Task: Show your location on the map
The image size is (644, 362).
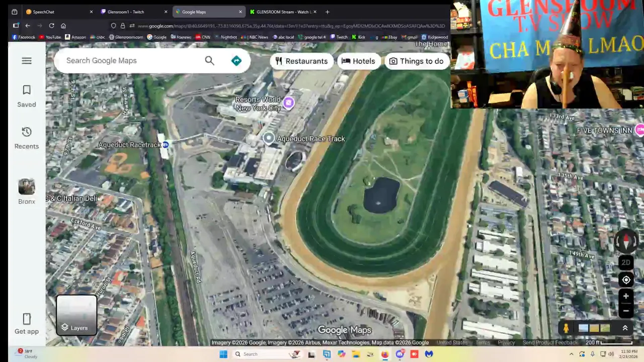Action: tap(626, 280)
